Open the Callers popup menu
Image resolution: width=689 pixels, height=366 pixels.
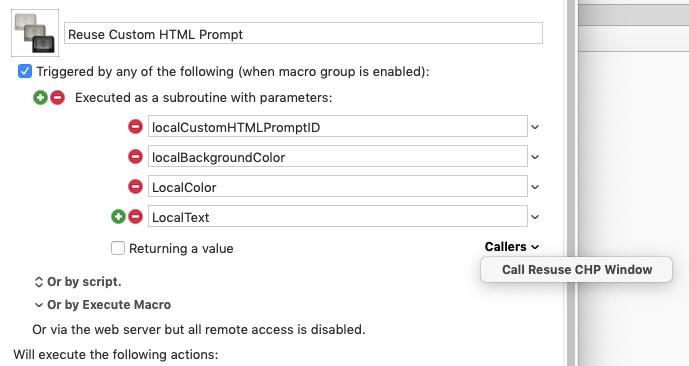(512, 247)
